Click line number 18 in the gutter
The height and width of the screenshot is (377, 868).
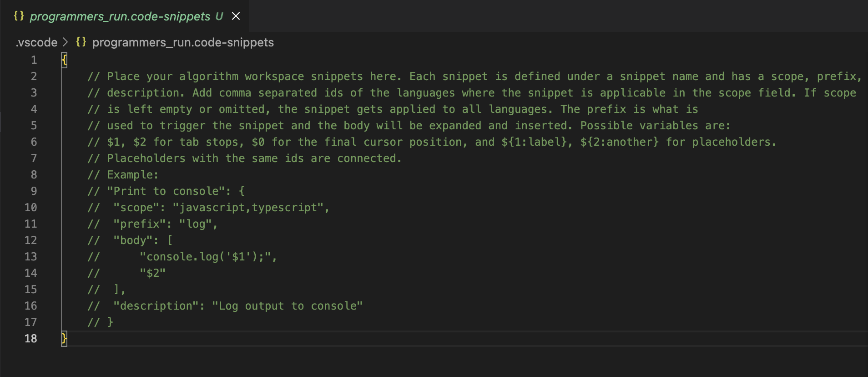30,339
